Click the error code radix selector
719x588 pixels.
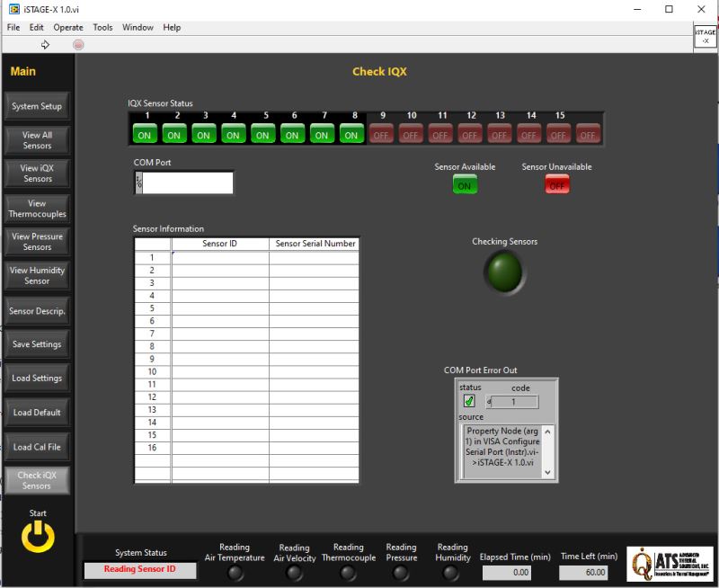point(489,402)
